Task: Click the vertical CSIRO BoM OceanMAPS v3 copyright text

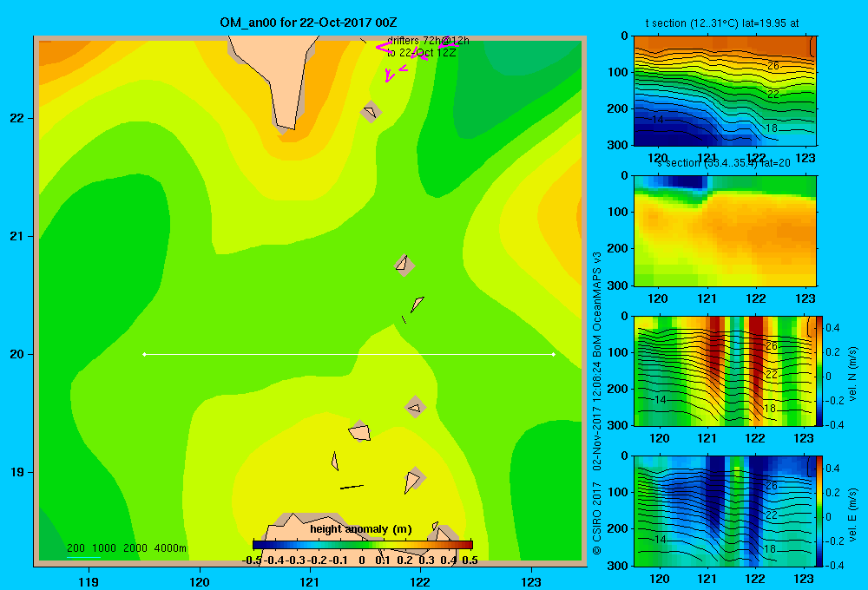Action: click(x=597, y=403)
